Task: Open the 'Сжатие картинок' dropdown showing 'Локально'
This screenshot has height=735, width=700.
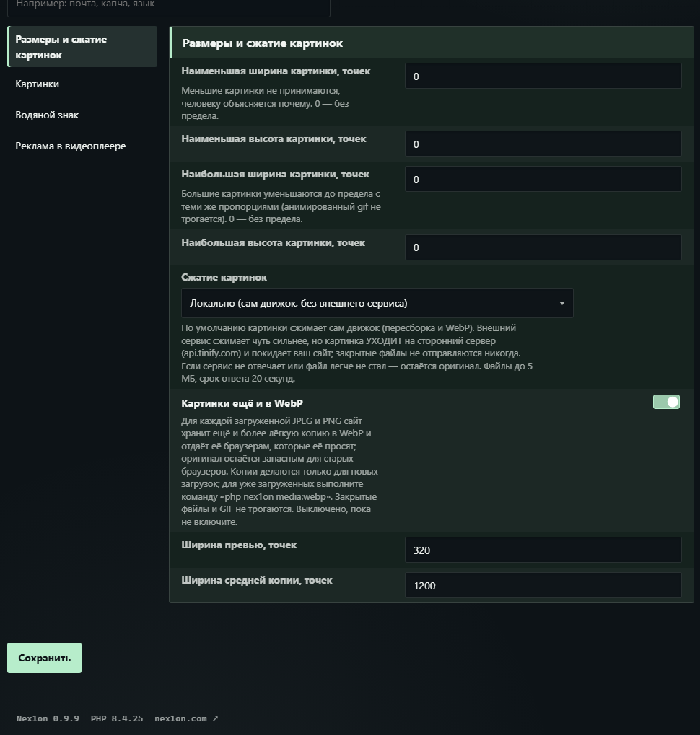Action: point(377,303)
